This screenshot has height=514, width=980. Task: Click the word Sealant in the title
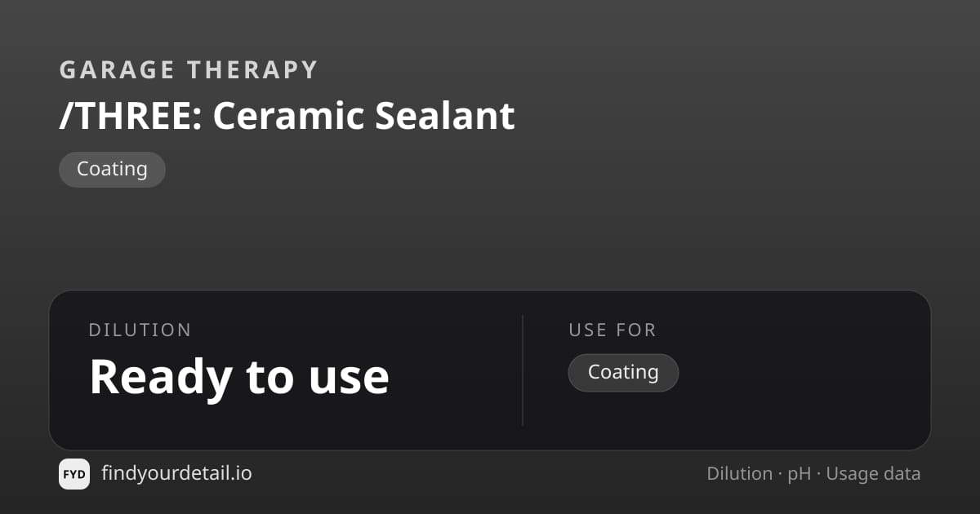445,116
